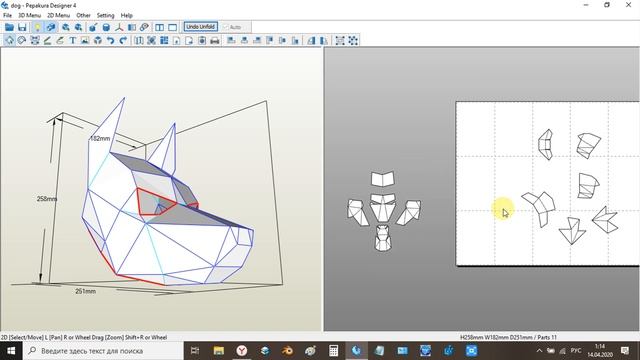
Task: Click the Windows taskbar search field
Action: (x=103, y=351)
